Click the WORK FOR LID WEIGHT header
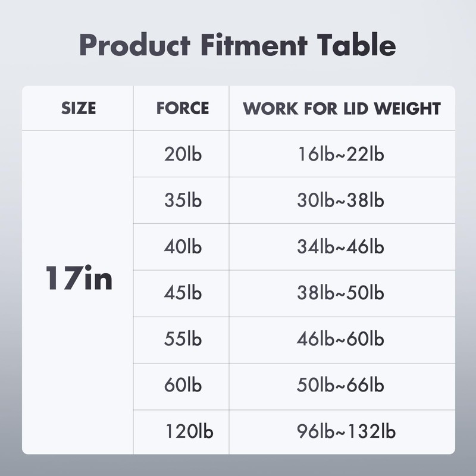 click(x=342, y=108)
